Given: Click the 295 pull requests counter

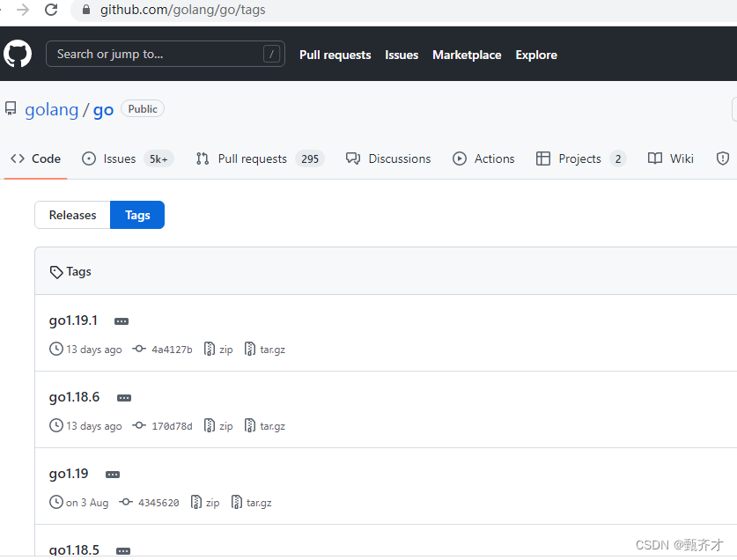Looking at the screenshot, I should point(310,158).
